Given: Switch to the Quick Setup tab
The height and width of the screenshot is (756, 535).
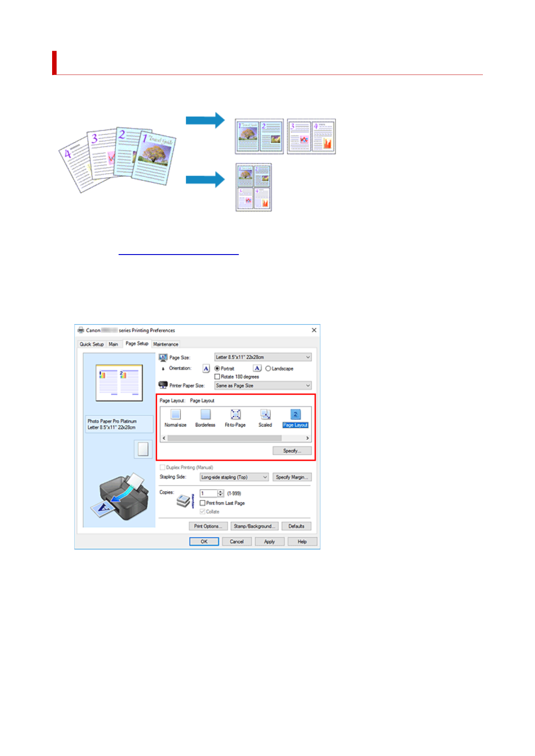Looking at the screenshot, I should coord(92,344).
